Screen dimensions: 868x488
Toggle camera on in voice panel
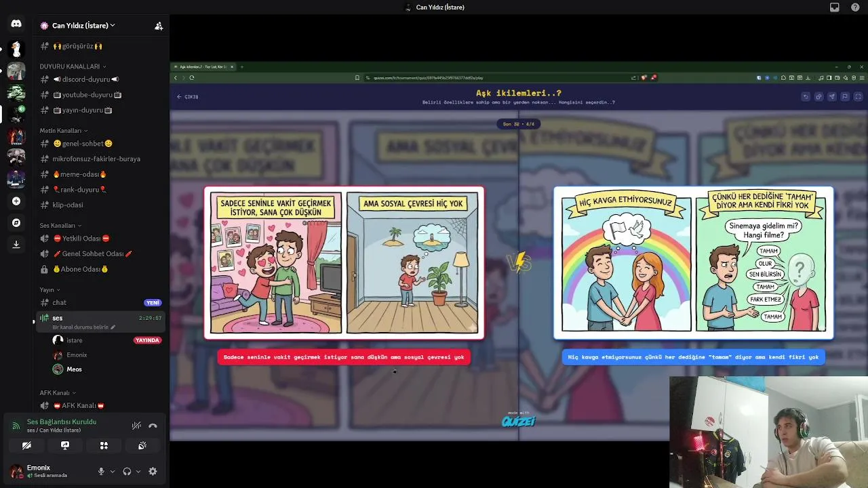tap(26, 445)
